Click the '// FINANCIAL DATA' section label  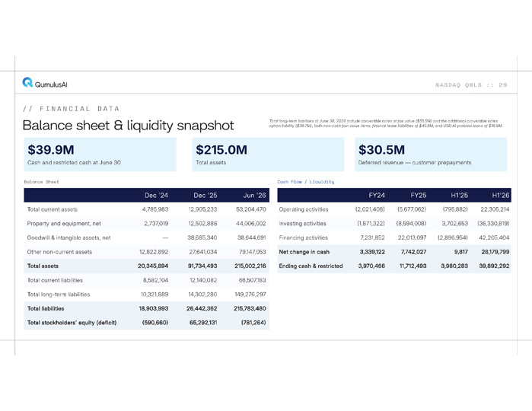pos(72,109)
